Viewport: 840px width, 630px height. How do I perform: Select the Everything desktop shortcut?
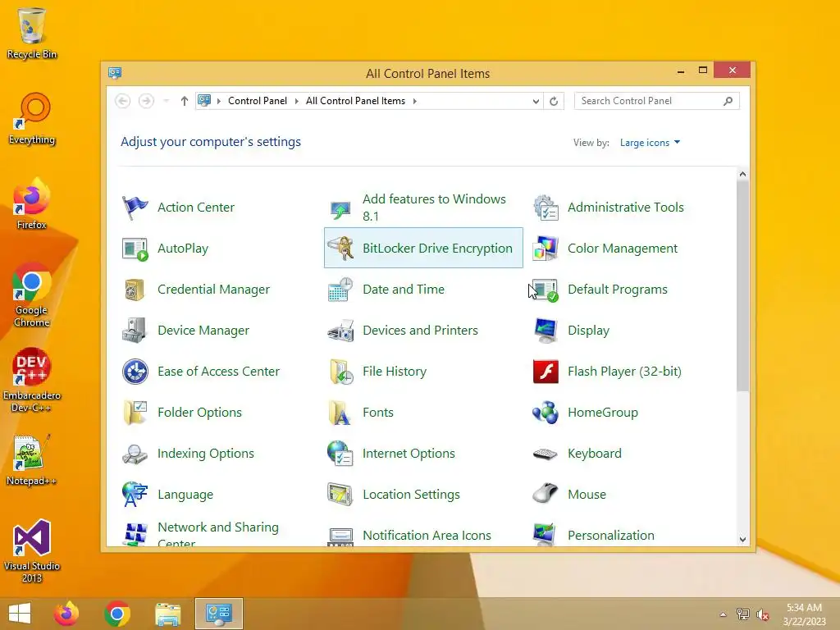(32, 118)
